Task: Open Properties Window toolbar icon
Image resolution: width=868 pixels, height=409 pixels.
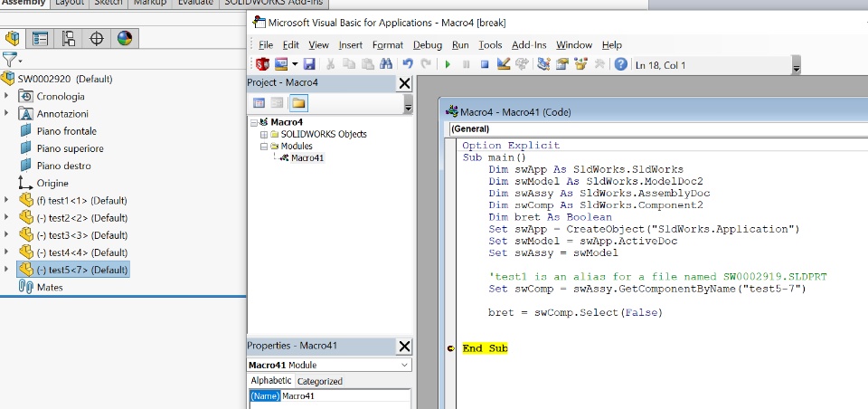Action: point(561,64)
